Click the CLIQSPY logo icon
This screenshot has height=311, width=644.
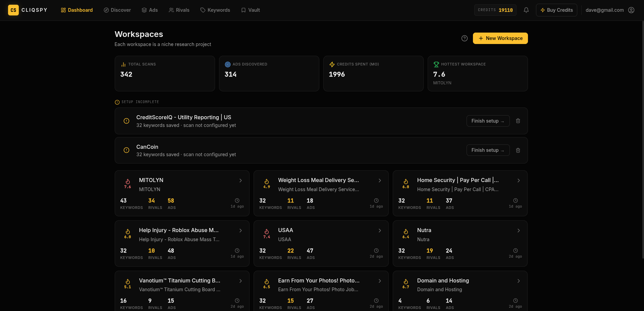tap(13, 10)
